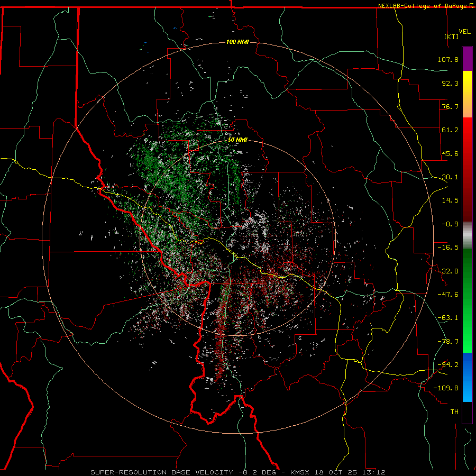Click the VEL legend label

[464, 32]
